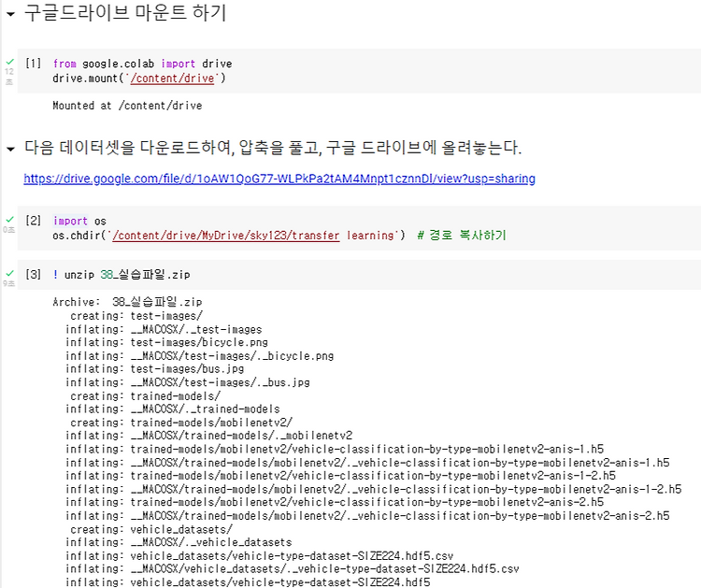This screenshot has width=701, height=588.
Task: Select output line 'inflating: __MACOSX/trained-models/._mobilenetv2'
Action: (208, 436)
